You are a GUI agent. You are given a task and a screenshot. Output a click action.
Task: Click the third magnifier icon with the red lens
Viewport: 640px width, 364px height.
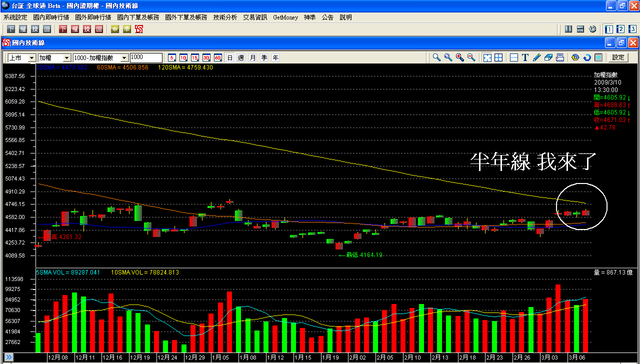460,58
